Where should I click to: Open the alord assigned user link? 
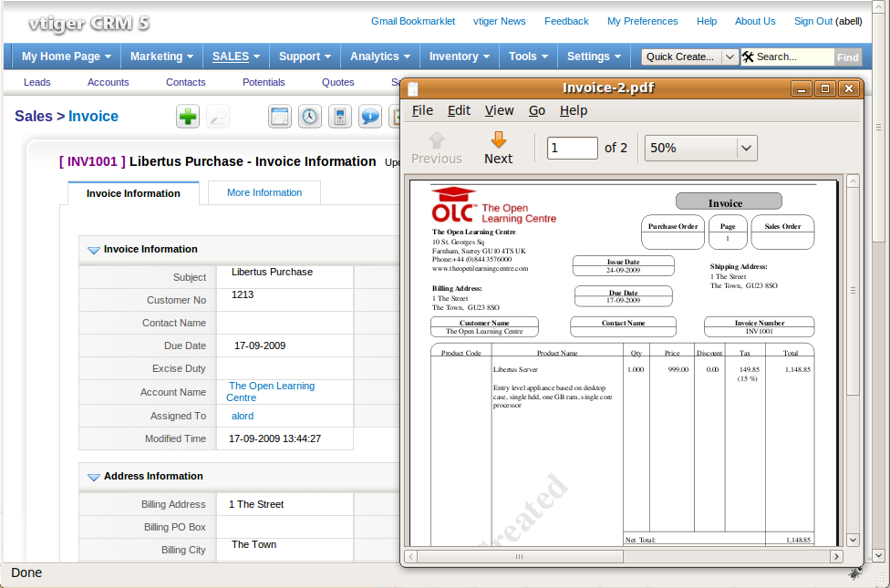pos(243,416)
